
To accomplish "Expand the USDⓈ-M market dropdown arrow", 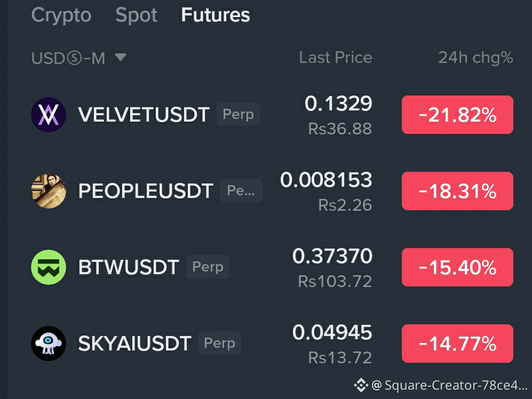I will click(121, 57).
